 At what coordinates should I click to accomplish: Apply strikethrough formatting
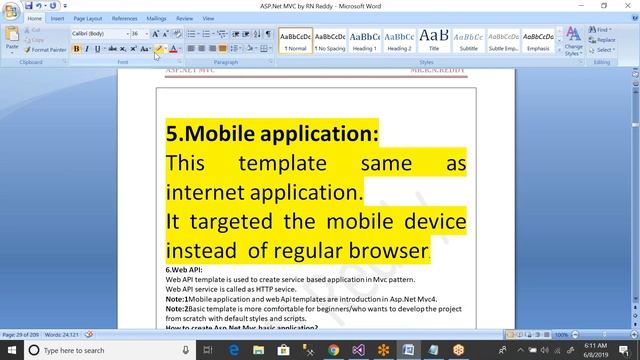112,49
